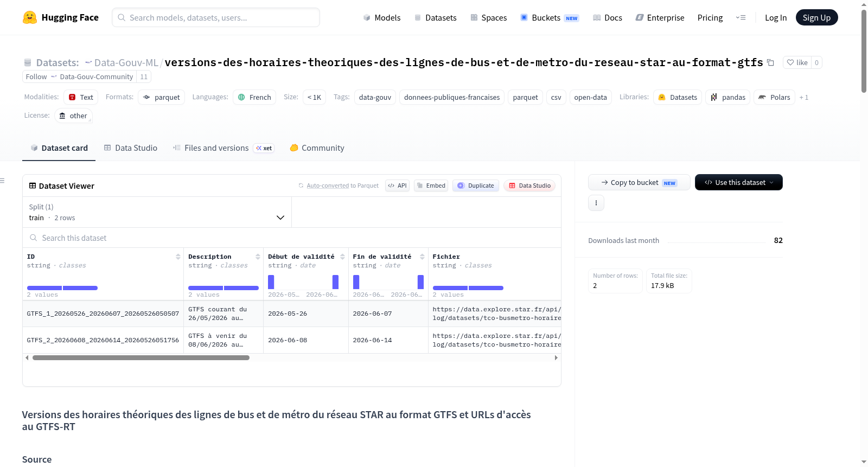This screenshot has width=868, height=467.
Task: Open Data Studio from viewer header
Action: tap(529, 185)
